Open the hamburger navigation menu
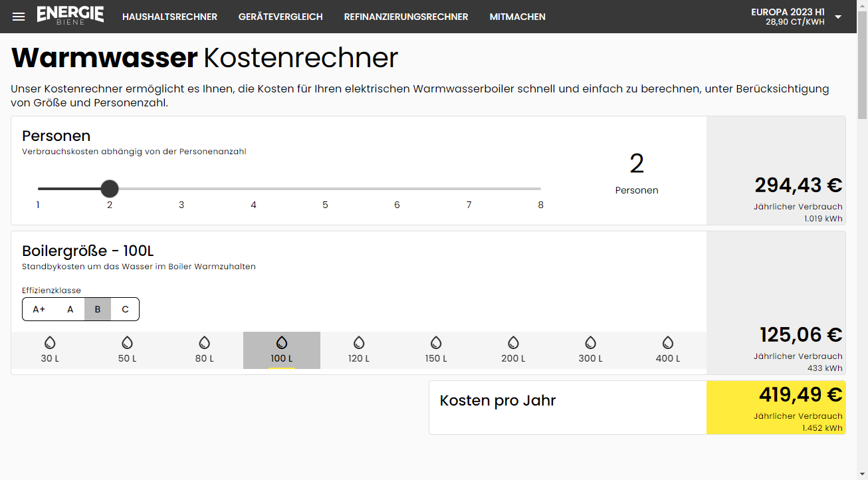868x480 pixels. coord(19,17)
